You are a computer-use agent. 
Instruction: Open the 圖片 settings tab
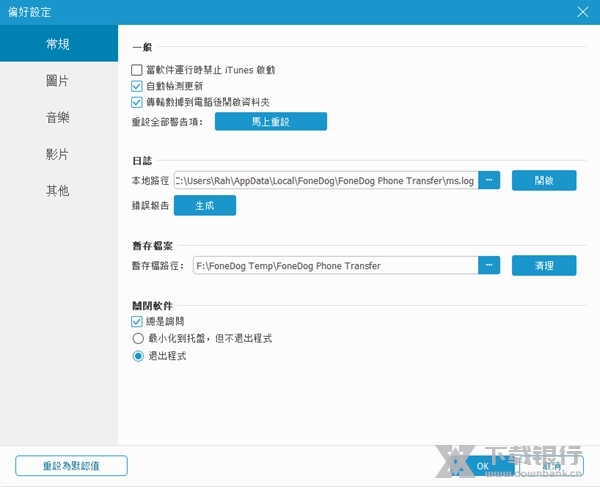pos(59,81)
